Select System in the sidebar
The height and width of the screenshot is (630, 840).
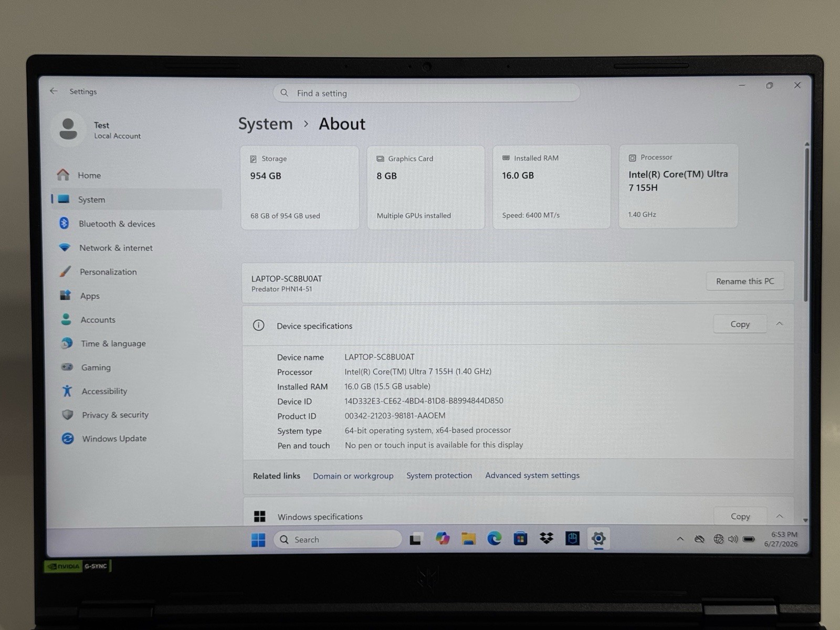(x=136, y=199)
